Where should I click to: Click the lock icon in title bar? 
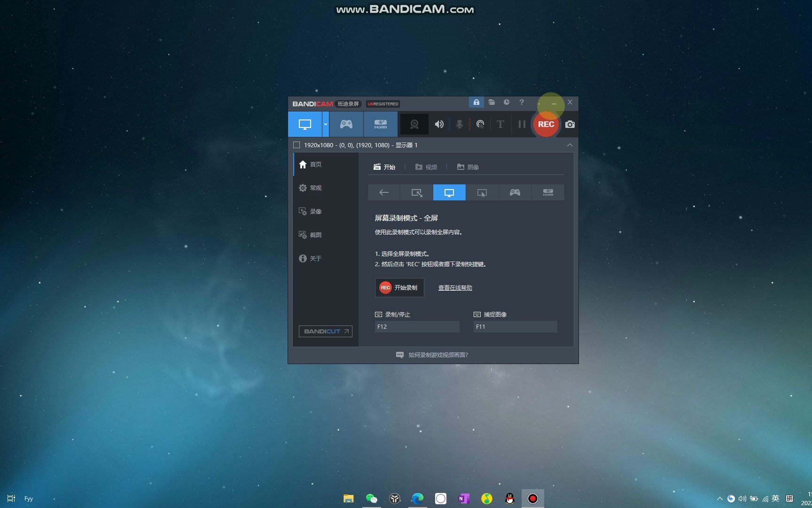click(476, 102)
